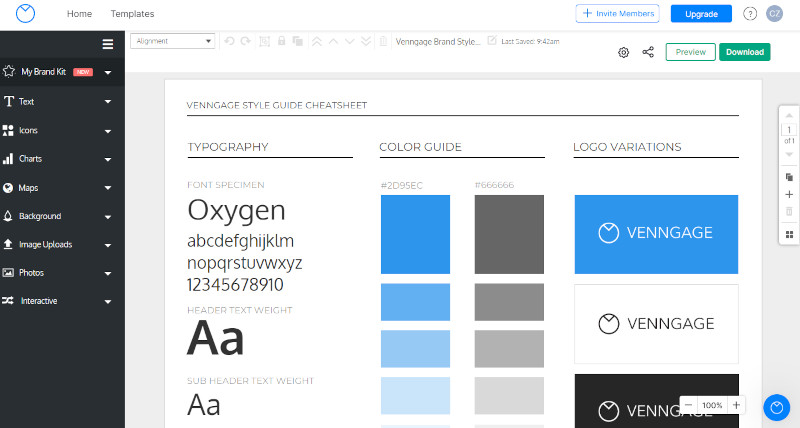The image size is (800, 428).
Task: Select the TYPOGRAPHY heading text
Action: click(x=228, y=147)
